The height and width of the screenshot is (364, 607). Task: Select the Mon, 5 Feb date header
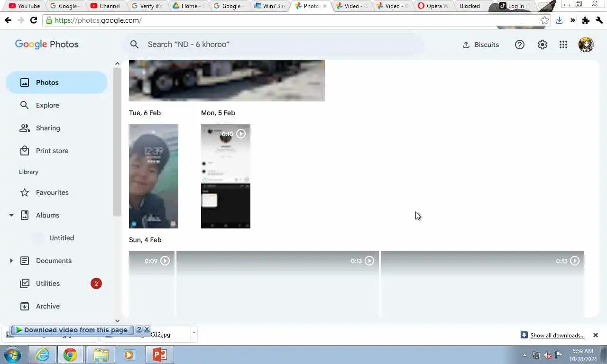(x=218, y=113)
